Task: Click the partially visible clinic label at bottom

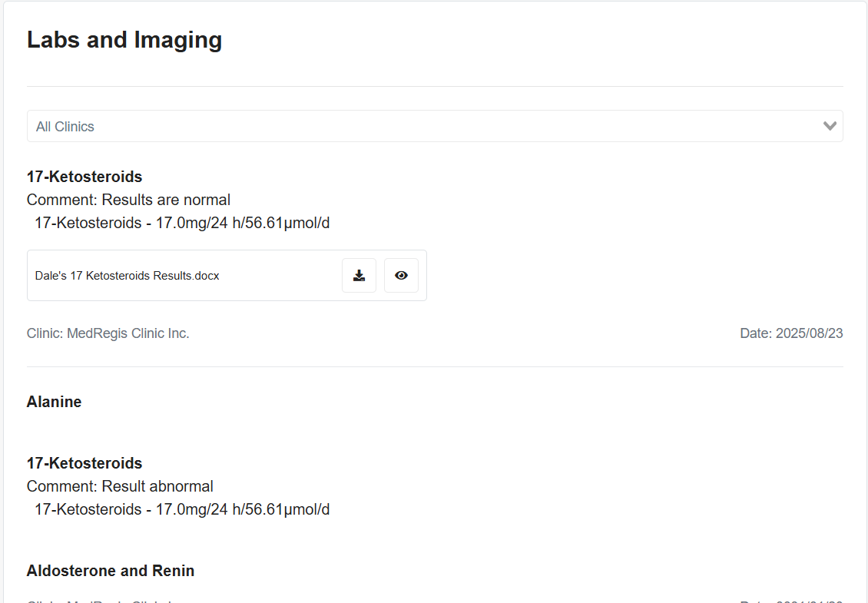Action: point(100,600)
